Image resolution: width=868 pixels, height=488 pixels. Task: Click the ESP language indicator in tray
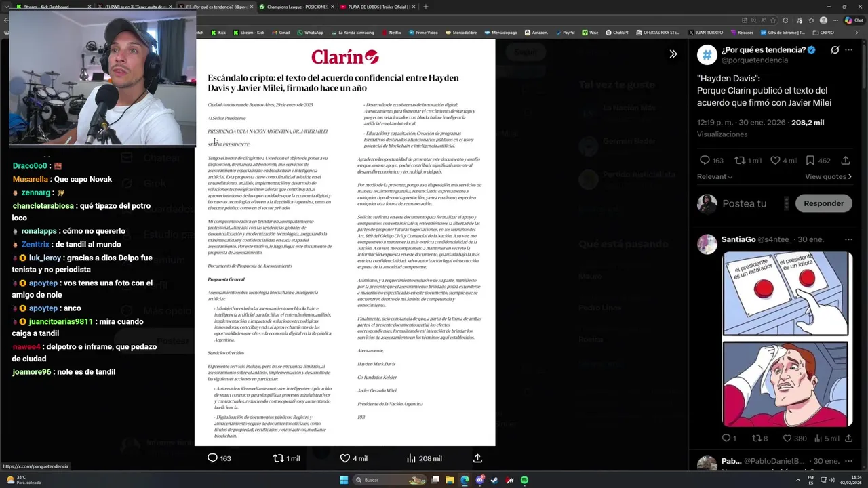click(811, 480)
